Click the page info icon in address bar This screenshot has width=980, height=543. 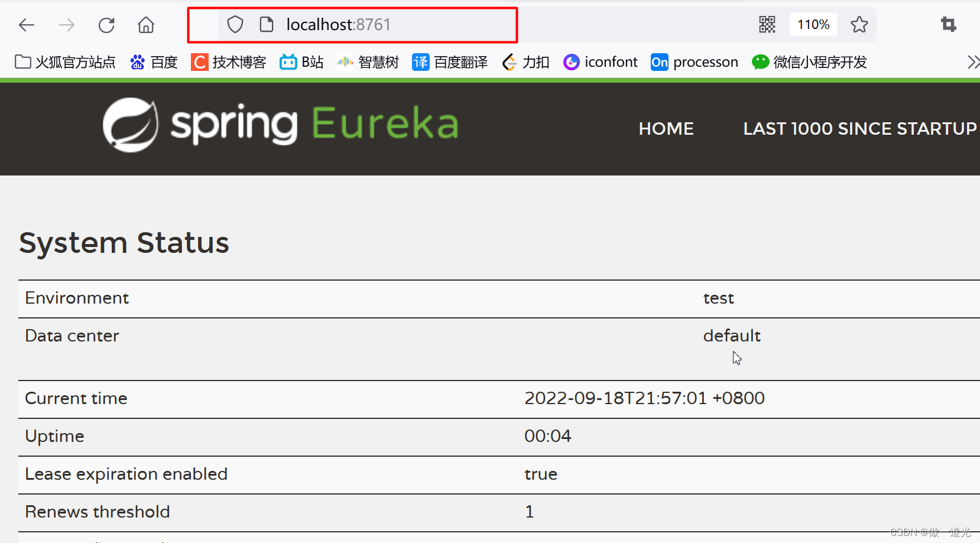(x=267, y=24)
